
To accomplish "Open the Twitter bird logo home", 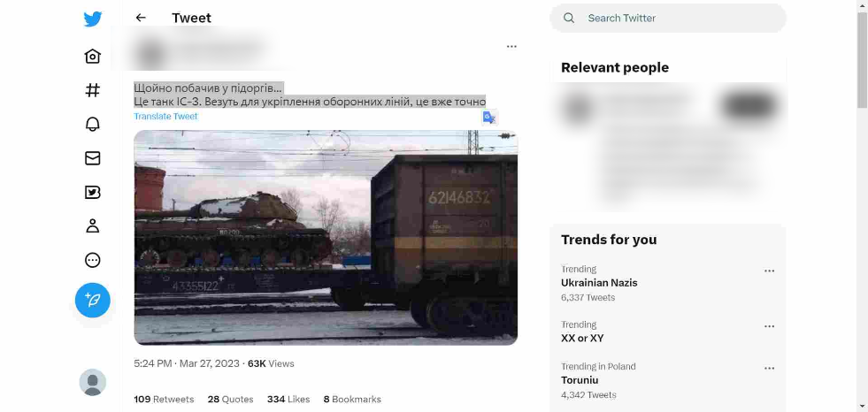I will click(x=92, y=19).
